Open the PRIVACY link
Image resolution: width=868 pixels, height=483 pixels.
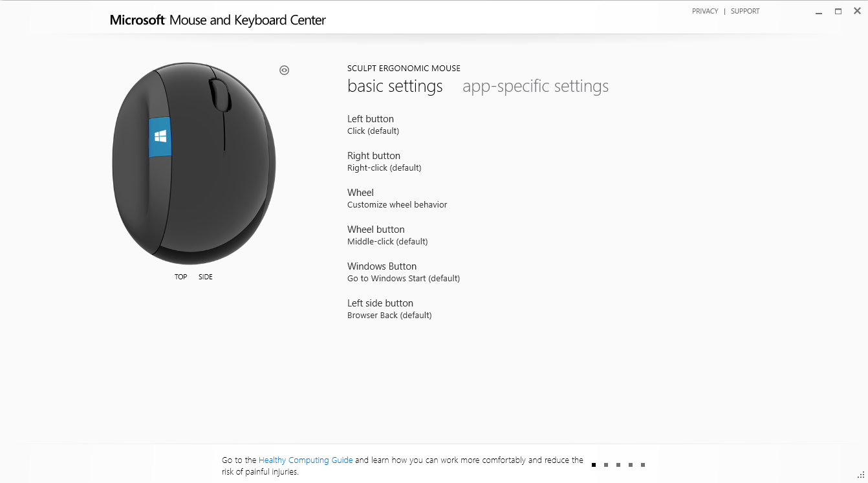(705, 11)
